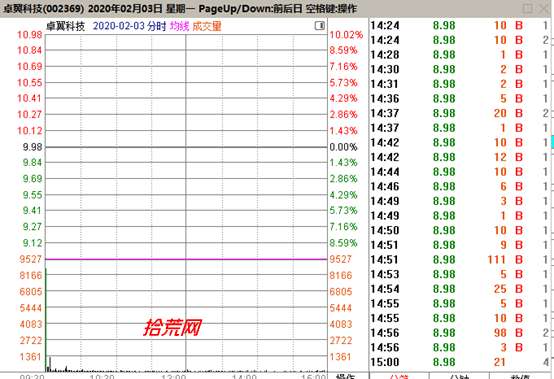Click the opening volume spike bar

[x=46, y=320]
